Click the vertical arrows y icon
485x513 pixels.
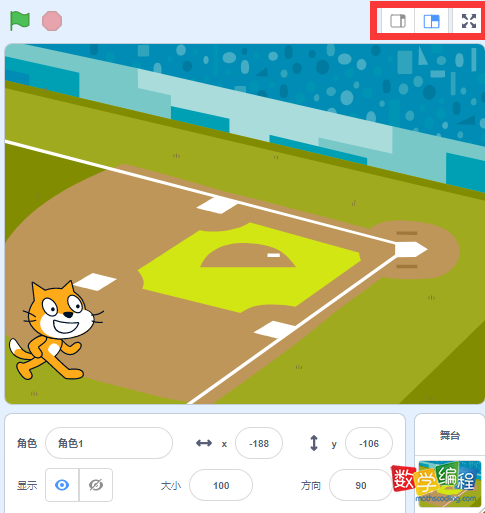[314, 443]
